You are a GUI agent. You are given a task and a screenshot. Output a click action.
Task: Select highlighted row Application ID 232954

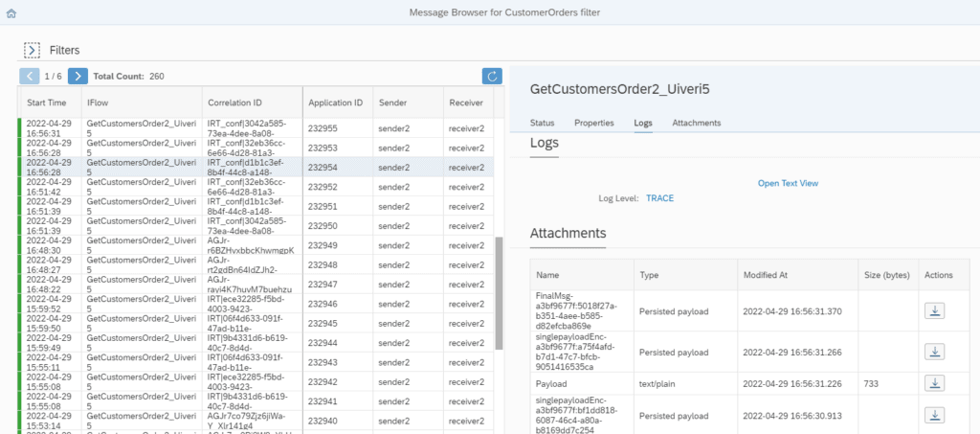(256, 167)
